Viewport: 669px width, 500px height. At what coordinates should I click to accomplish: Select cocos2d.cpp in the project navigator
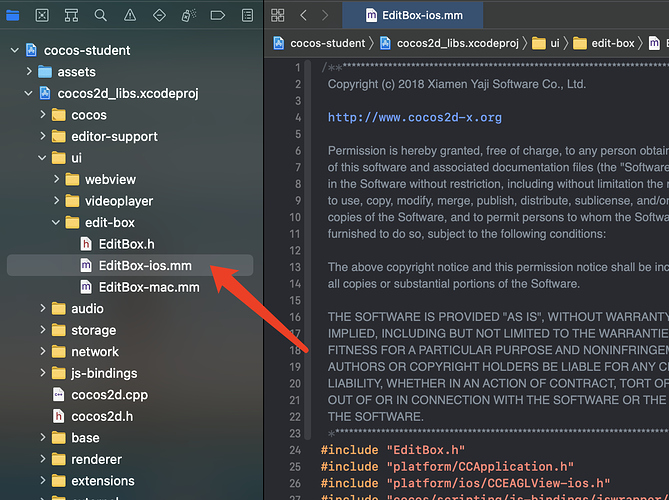pyautogui.click(x=110, y=395)
